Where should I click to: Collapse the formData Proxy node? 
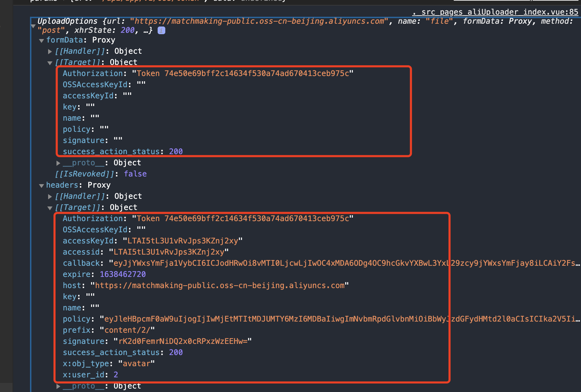point(41,40)
